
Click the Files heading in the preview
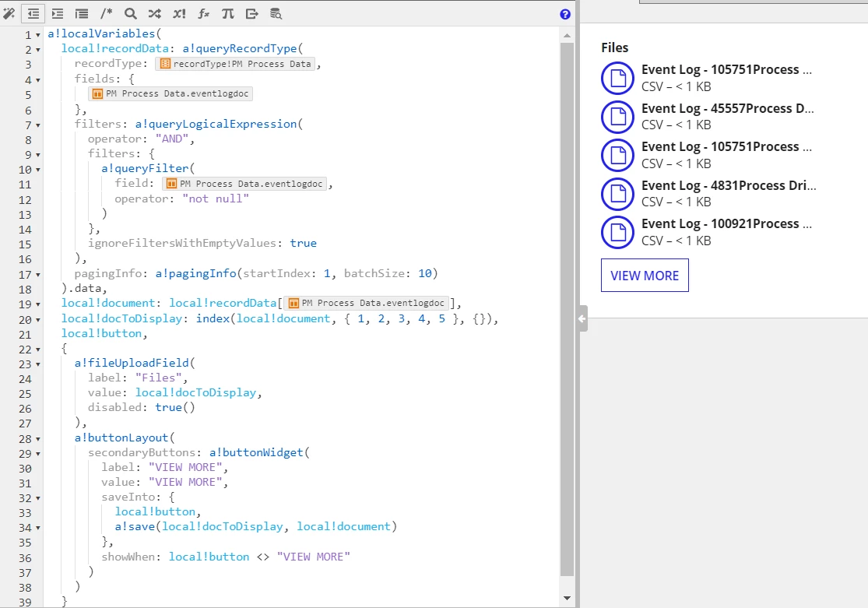coord(614,47)
